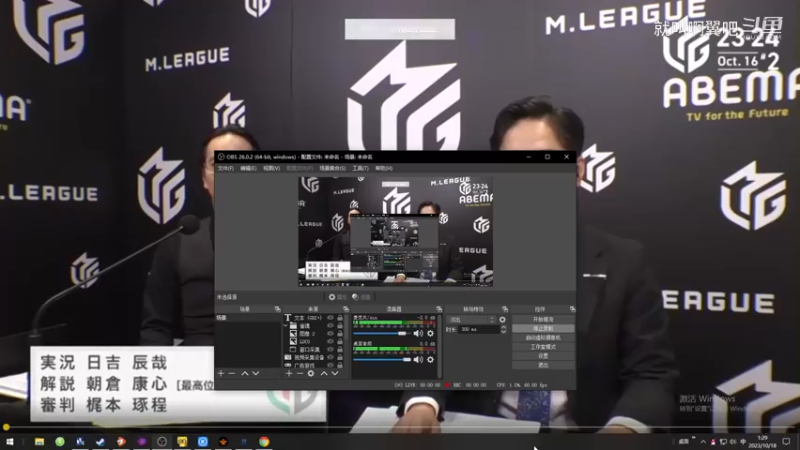Adjust the 桌面音频 desktop audio volume slider
This screenshot has height=450, width=800.
pyautogui.click(x=382, y=360)
